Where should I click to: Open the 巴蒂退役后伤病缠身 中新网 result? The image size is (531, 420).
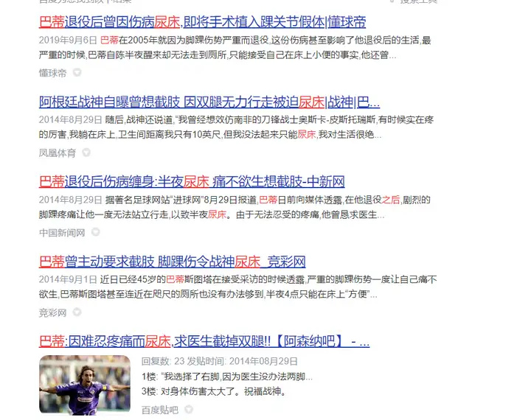tap(192, 182)
